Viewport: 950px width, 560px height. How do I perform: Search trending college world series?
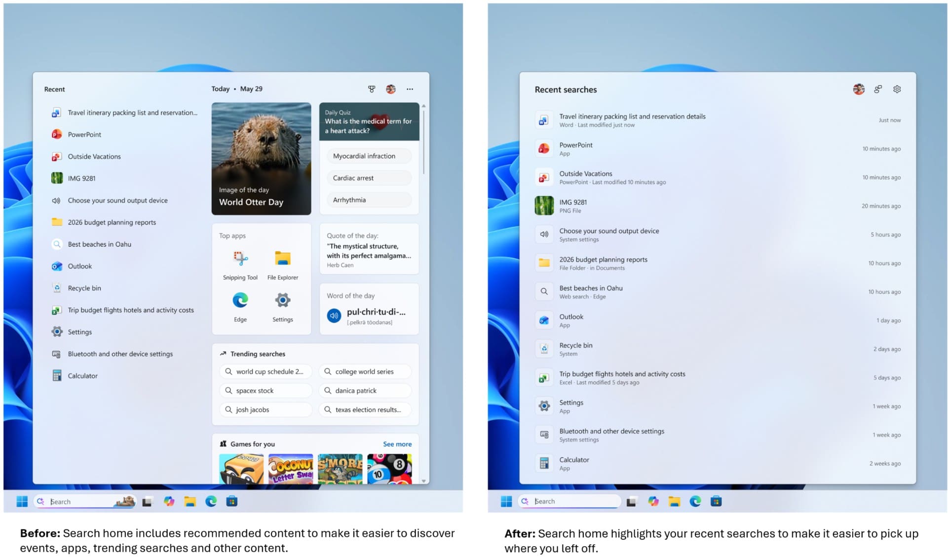click(x=365, y=372)
